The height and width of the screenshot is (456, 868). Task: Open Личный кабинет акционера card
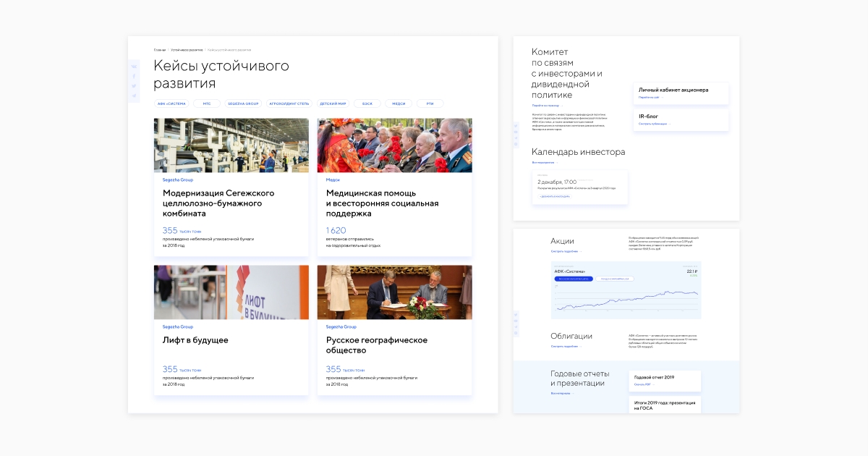click(681, 93)
